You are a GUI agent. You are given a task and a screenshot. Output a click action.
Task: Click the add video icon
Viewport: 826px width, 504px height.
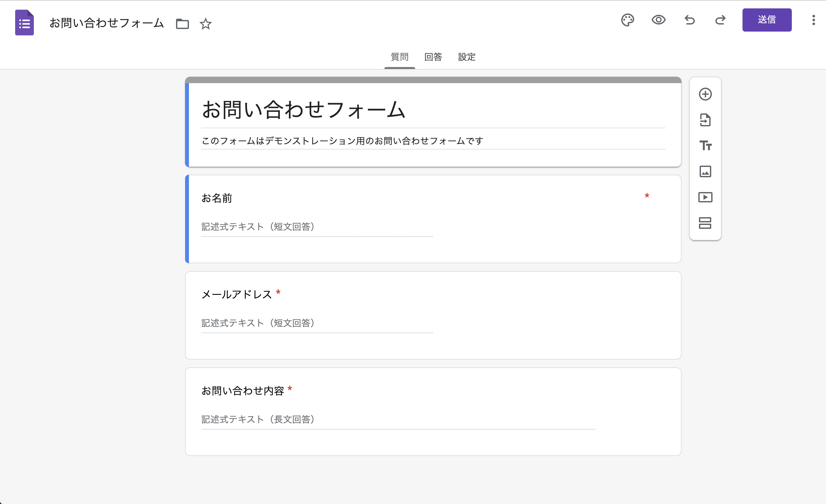(x=705, y=197)
